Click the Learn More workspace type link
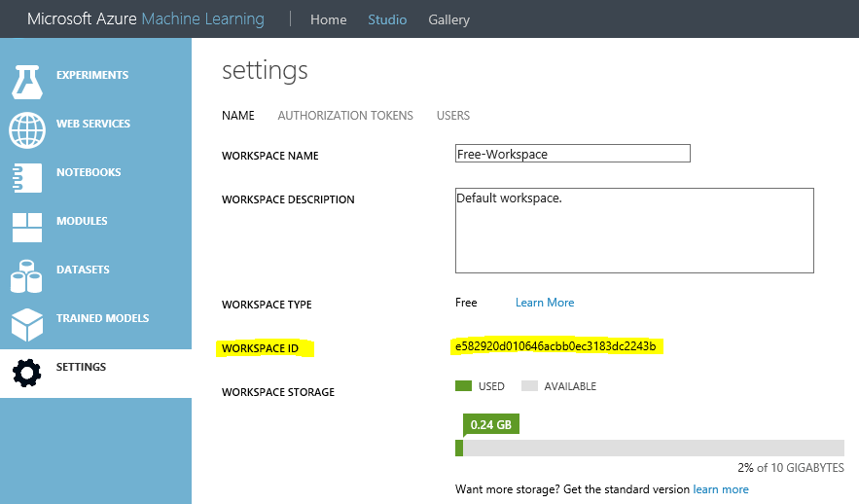The width and height of the screenshot is (859, 504). (545, 303)
